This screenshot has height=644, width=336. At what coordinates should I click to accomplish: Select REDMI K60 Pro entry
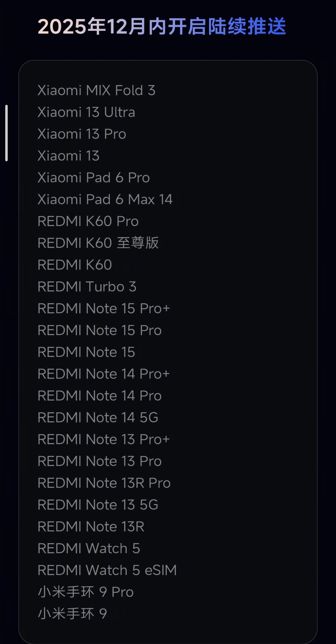click(88, 221)
